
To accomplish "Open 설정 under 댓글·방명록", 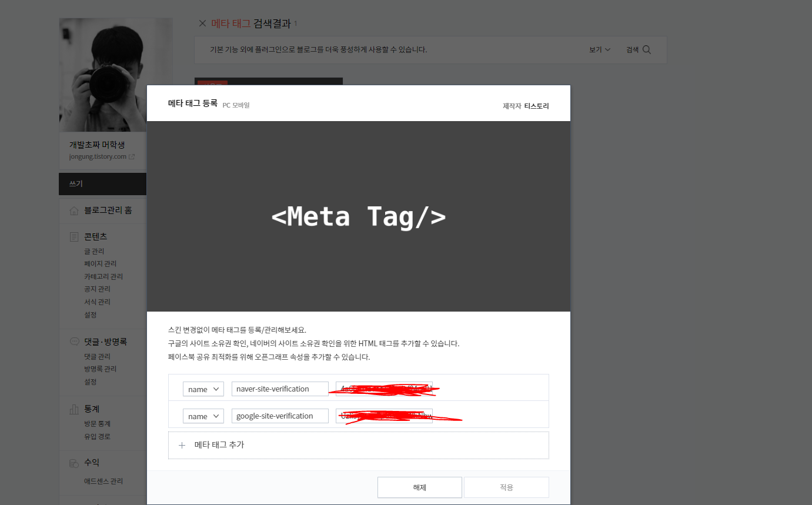I will tap(90, 382).
